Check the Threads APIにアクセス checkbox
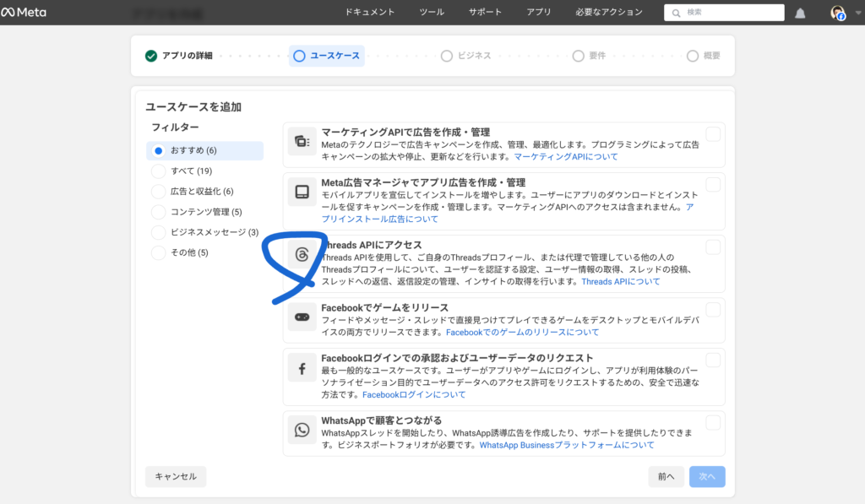 pos(713,247)
